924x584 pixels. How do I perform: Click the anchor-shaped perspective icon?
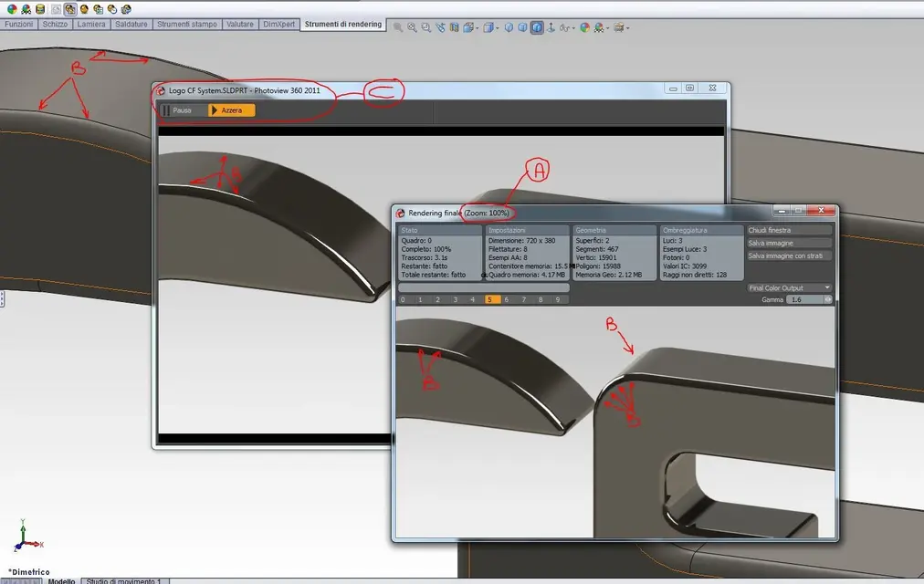point(551,27)
